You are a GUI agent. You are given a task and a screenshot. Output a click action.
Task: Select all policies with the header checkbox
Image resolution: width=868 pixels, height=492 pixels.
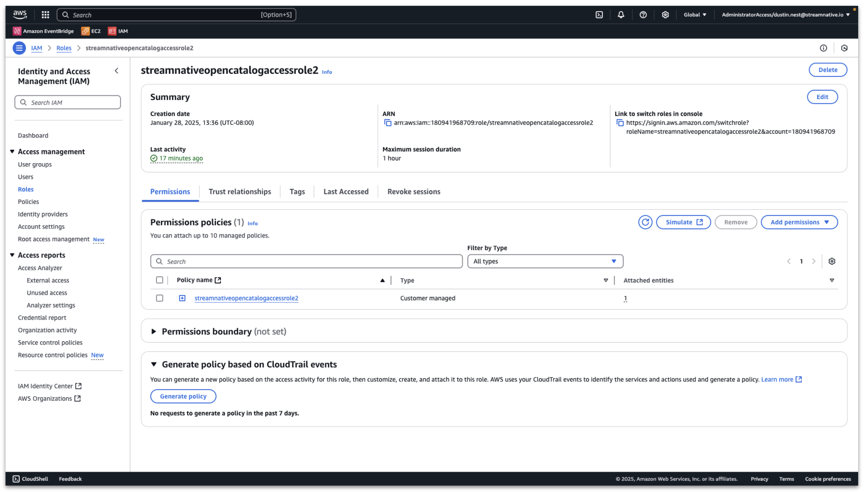click(x=159, y=280)
